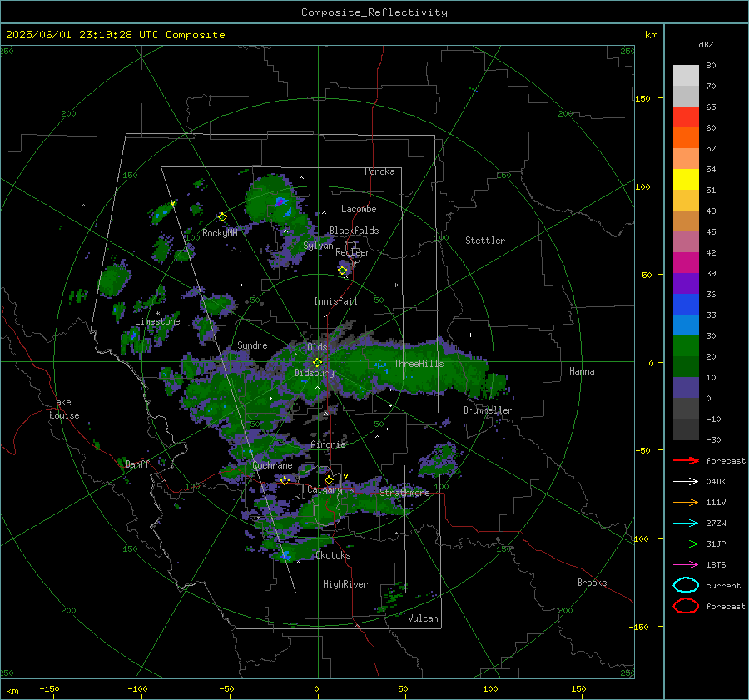Viewport: 749px width, 700px height.
Task: Click the yellow 51 dBZ color swatch
Action: pos(686,180)
